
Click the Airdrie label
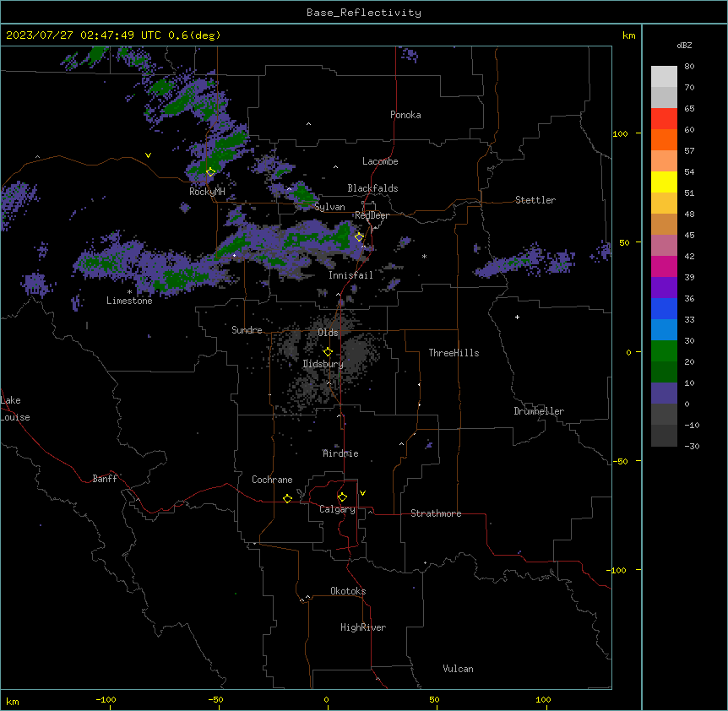pos(340,453)
